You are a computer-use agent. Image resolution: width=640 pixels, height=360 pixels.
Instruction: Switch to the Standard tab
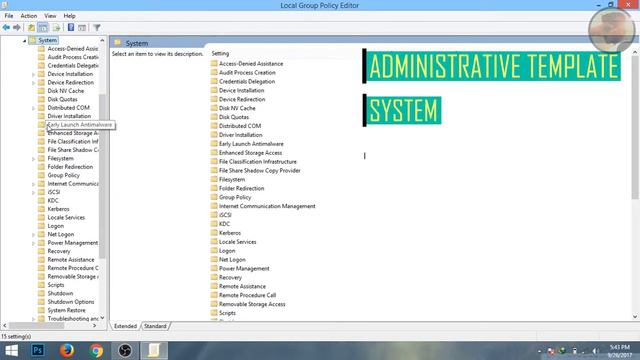pos(155,326)
